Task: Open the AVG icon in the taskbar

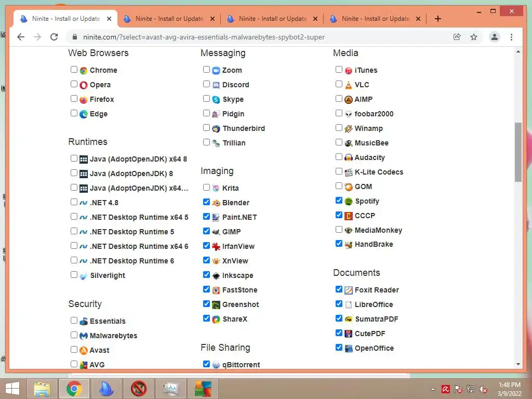Action: pos(203,389)
